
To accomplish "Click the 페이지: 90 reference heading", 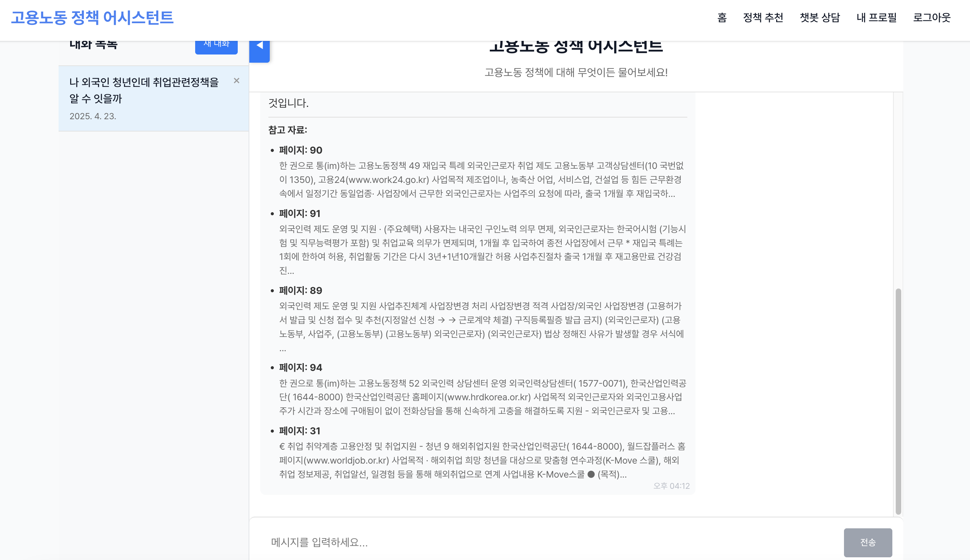I will 301,150.
